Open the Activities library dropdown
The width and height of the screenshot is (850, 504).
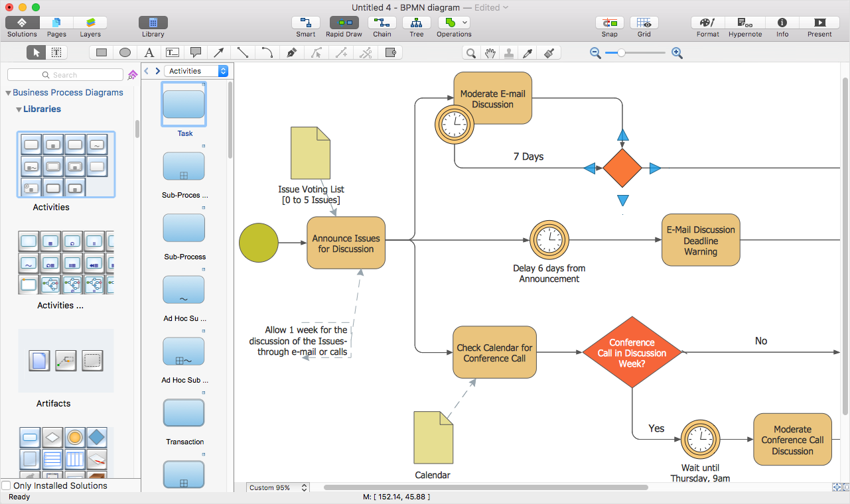(x=196, y=71)
